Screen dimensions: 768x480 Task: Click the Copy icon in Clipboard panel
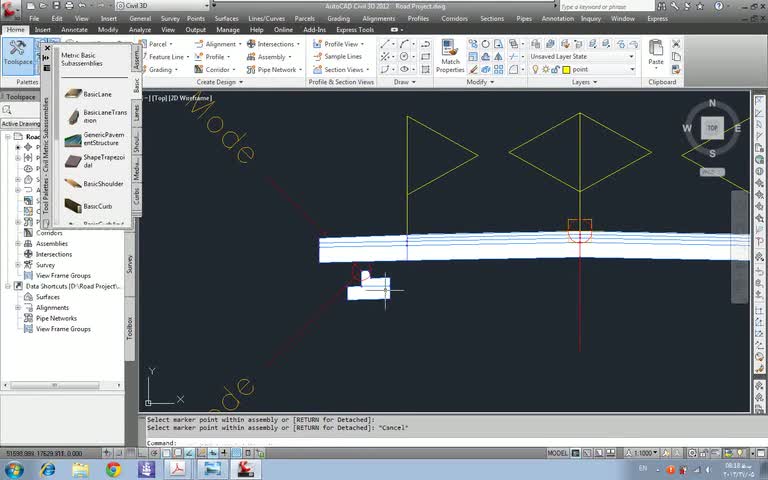pyautogui.click(x=676, y=57)
